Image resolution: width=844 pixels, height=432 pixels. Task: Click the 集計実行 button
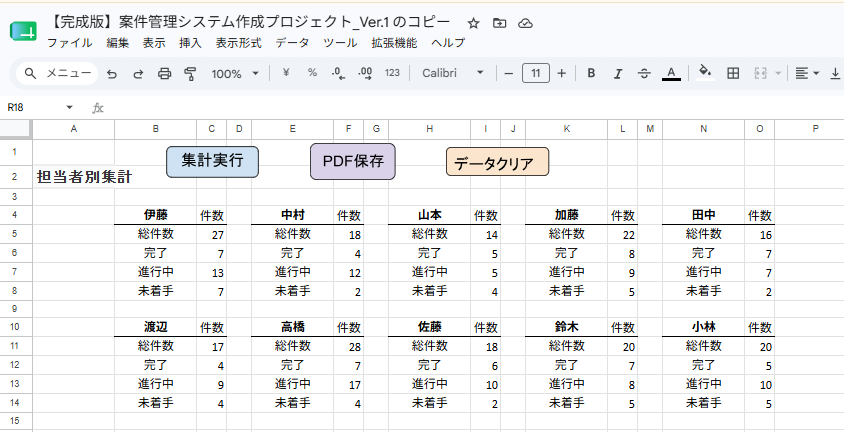(212, 161)
